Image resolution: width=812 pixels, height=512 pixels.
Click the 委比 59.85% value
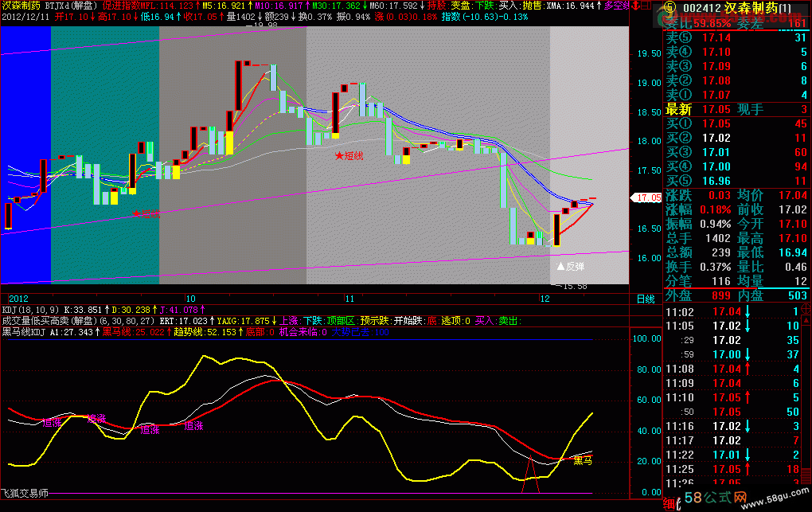click(712, 24)
